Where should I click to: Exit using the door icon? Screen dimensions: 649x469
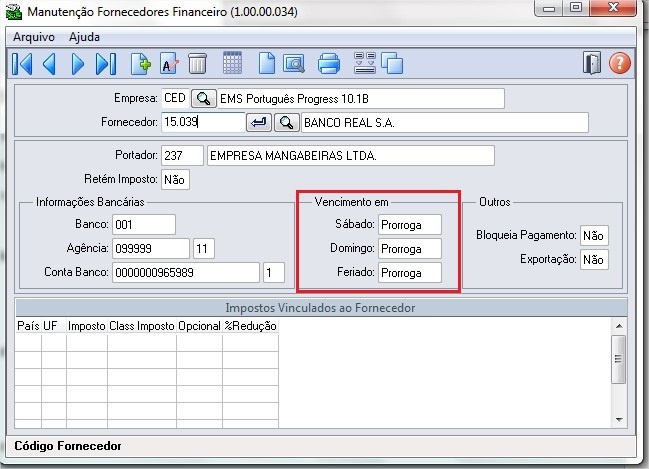592,63
